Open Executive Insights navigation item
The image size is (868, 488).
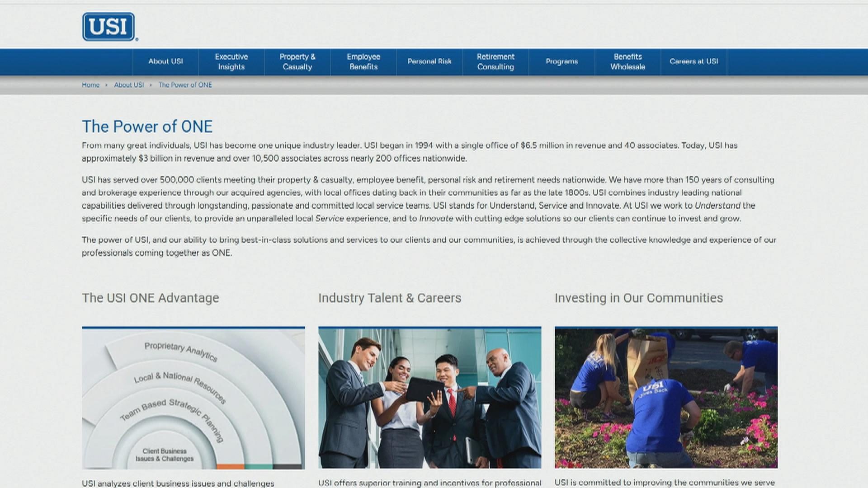point(231,61)
